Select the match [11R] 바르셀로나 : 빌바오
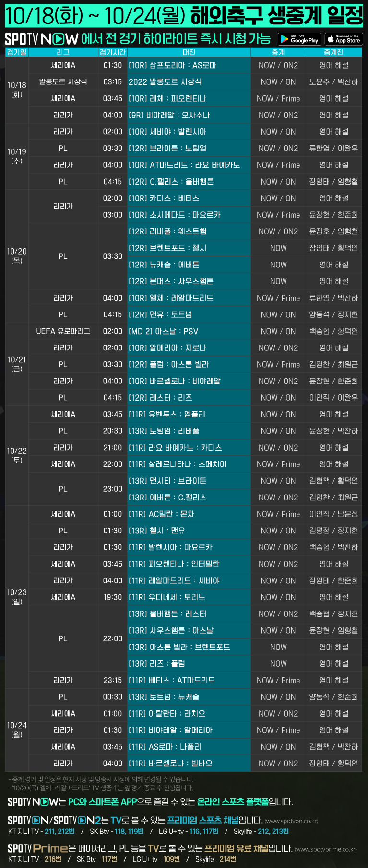This screenshot has height=868, width=368. pyautogui.click(x=189, y=764)
